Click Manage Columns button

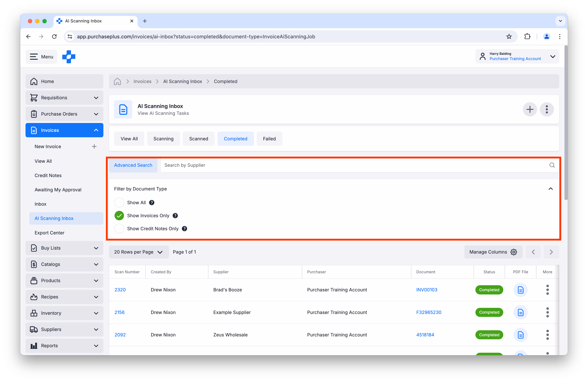pyautogui.click(x=493, y=252)
